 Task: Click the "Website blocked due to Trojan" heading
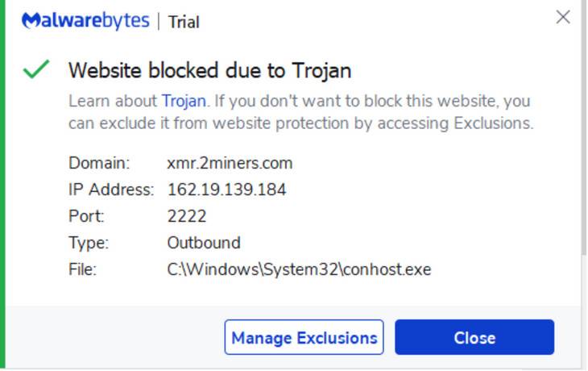pos(209,70)
